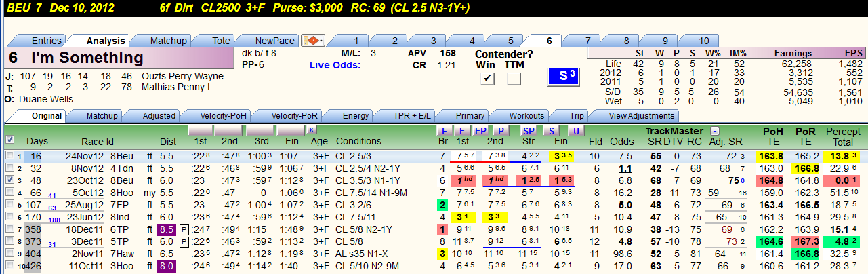Image resolution: width=868 pixels, height=274 pixels.
Task: Click blank button above Fin column
Action: coord(290,130)
